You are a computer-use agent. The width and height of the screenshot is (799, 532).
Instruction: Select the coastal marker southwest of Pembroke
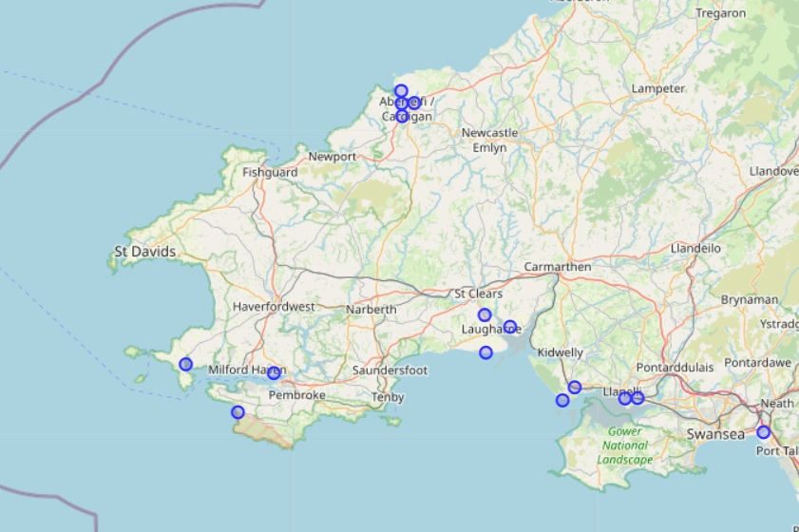(238, 412)
